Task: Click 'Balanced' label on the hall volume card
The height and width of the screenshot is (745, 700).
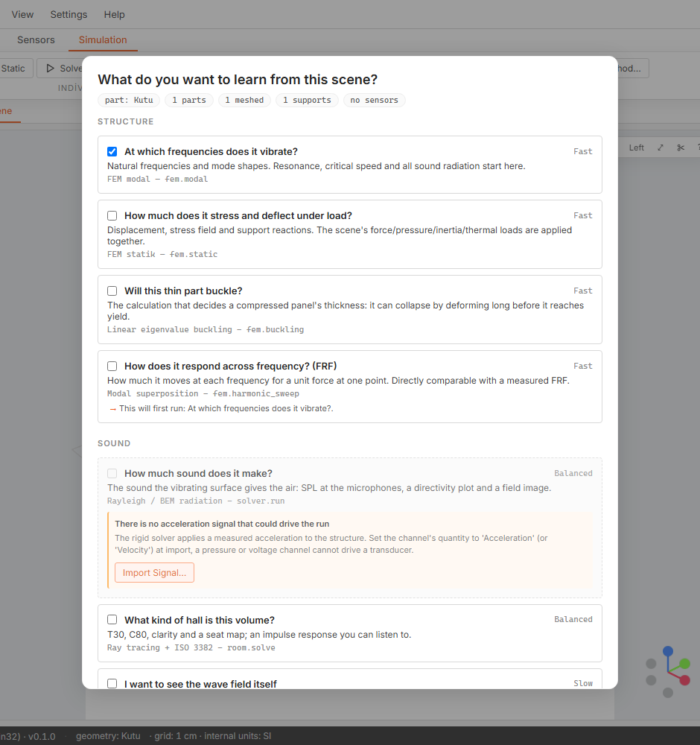Action: point(573,619)
